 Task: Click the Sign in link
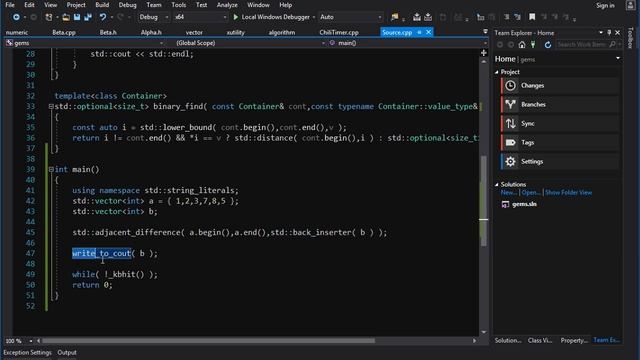[605, 5]
